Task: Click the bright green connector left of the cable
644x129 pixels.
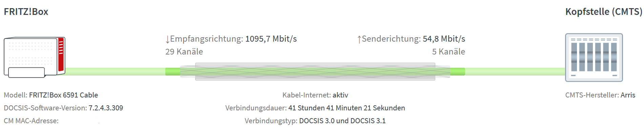Action: point(173,71)
